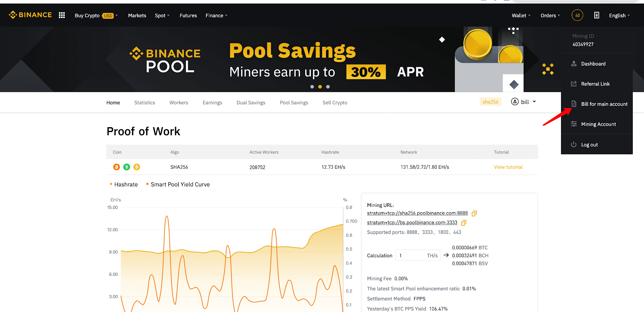Select the third banner carousel dot

click(x=328, y=87)
